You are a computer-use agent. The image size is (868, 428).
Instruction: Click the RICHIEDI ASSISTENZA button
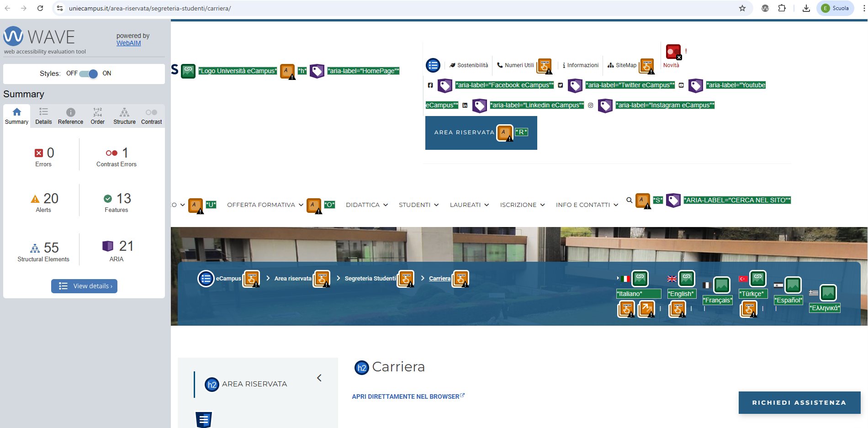pos(799,402)
